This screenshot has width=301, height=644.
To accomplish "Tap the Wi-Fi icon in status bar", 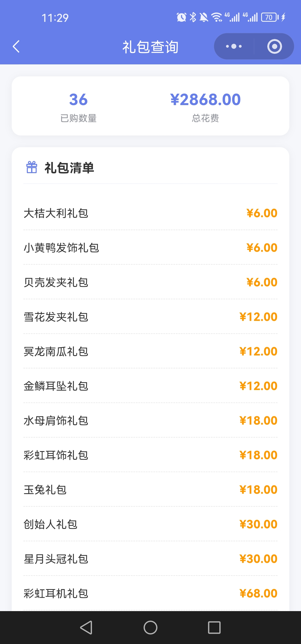I will [x=217, y=17].
